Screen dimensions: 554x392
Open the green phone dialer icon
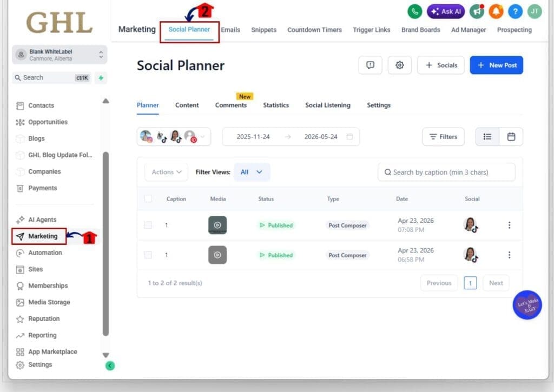tap(414, 11)
